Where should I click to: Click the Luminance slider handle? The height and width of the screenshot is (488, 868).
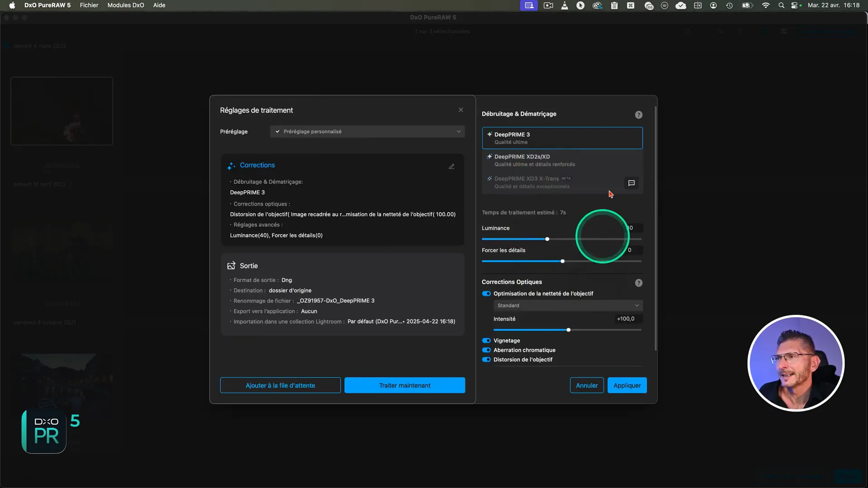pyautogui.click(x=547, y=239)
